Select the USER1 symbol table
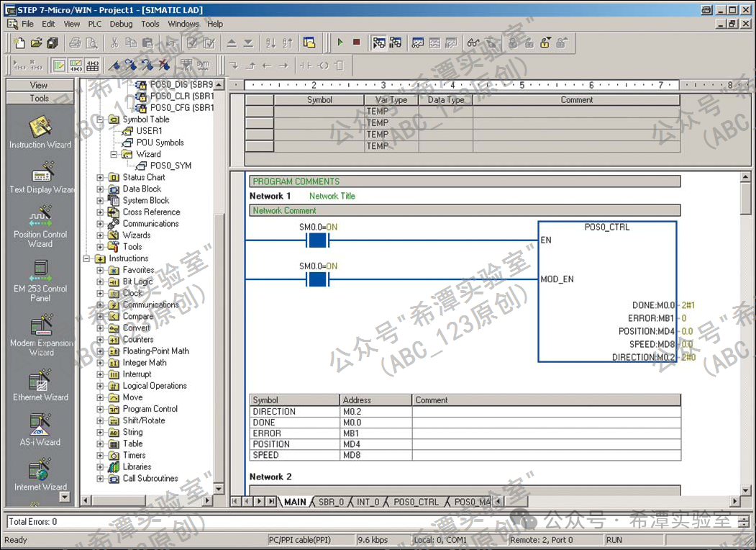Viewport: 756px width, 550px height. tap(149, 131)
